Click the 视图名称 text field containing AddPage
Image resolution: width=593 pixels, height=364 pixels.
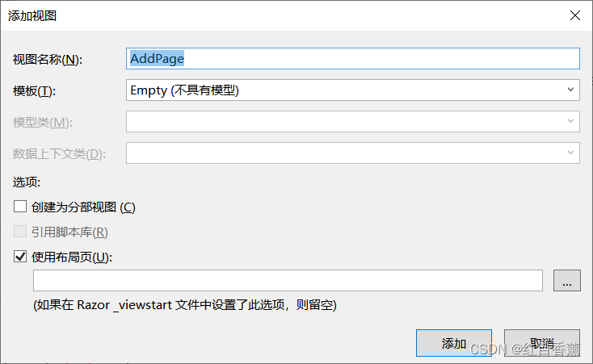tap(353, 59)
